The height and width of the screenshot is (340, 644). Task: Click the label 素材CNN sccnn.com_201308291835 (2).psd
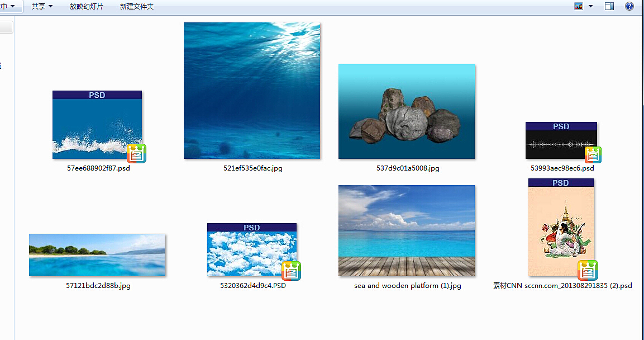point(562,285)
